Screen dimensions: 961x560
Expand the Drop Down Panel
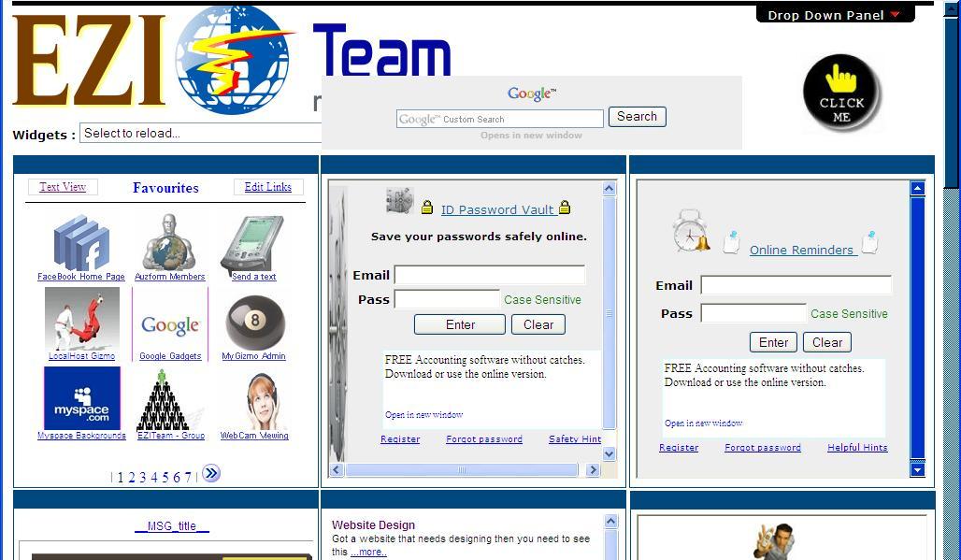coord(835,15)
